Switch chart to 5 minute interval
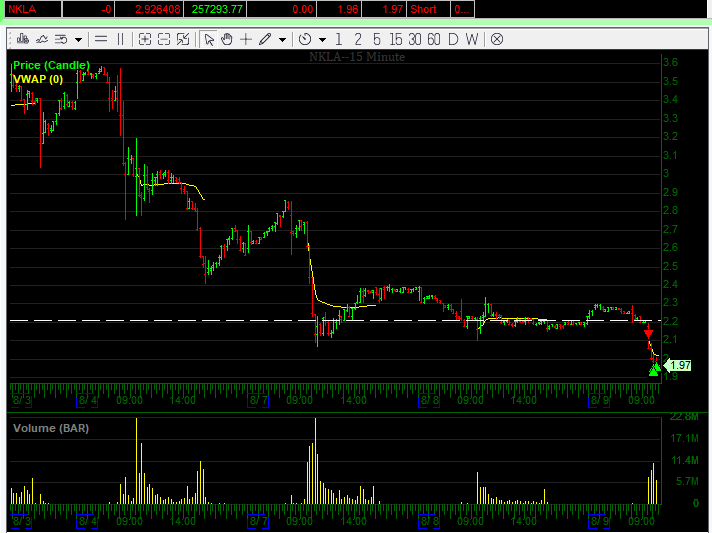The image size is (712, 533). point(377,39)
